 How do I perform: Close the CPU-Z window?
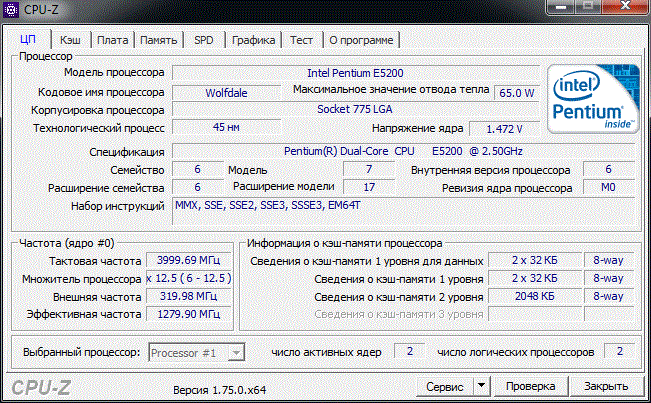click(x=625, y=7)
